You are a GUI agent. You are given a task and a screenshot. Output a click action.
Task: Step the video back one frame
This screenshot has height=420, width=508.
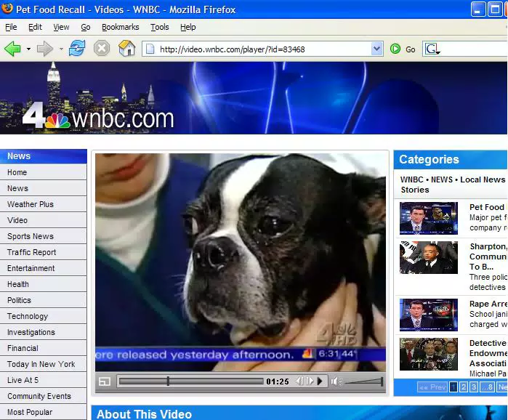[299, 381]
